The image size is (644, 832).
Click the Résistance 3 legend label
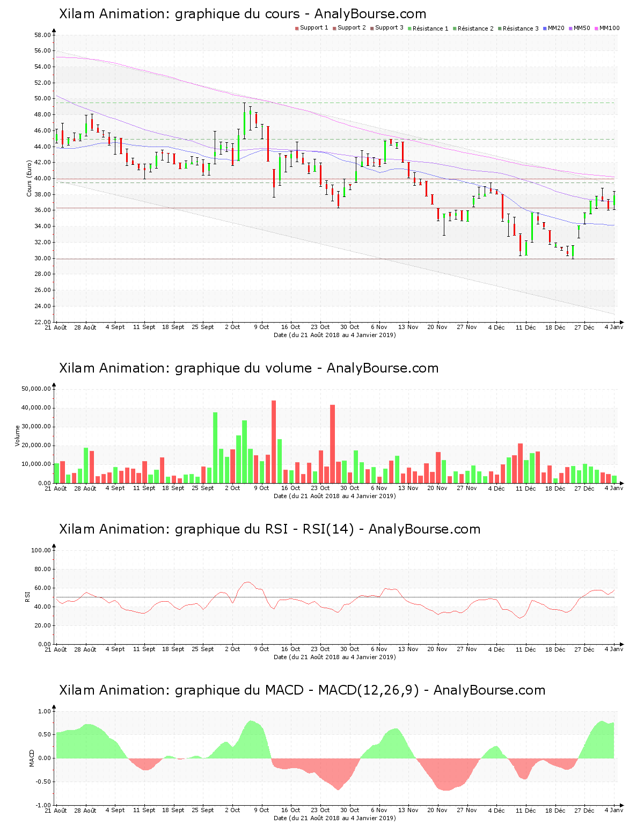[x=521, y=28]
